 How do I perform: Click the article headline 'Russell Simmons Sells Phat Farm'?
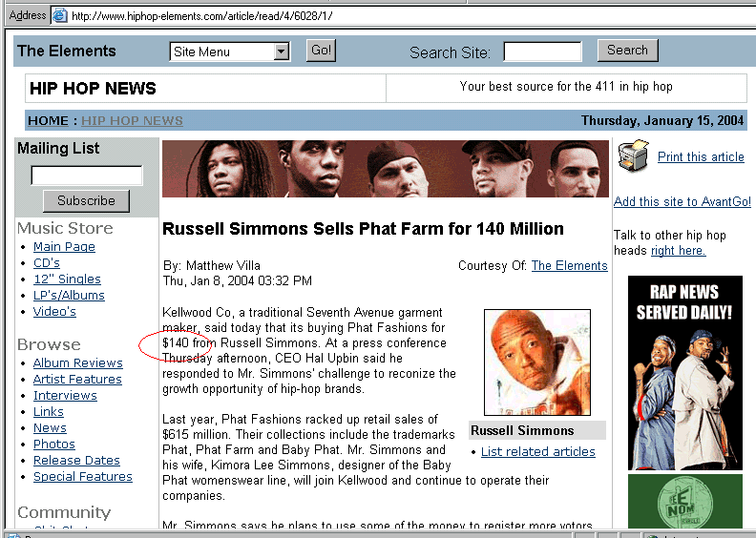[x=363, y=228]
